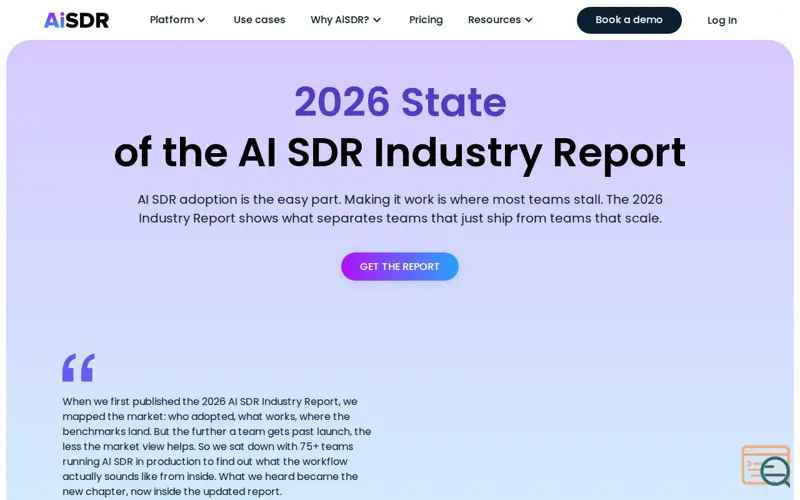Open the Why AiSDR? menu
800x500 pixels.
(346, 20)
